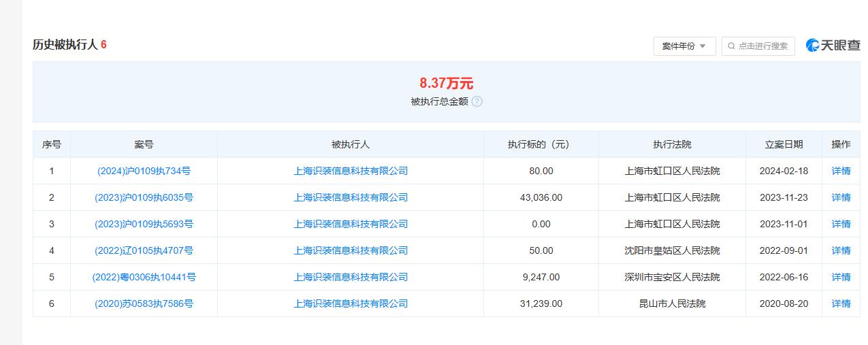Screen dimensions: 868x345
Task: Open case (2022)辽0105执4707号 link
Action: tap(144, 250)
